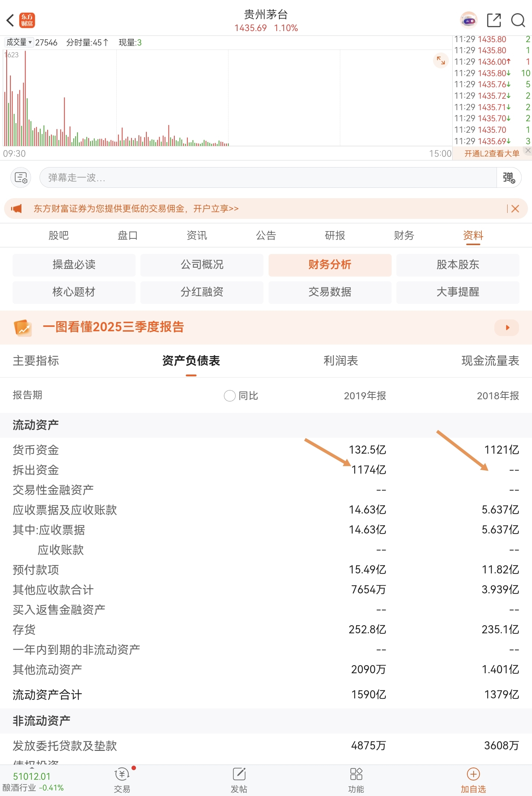Tap the share/export icon
Viewport: 532px width, 796px height.
(494, 20)
